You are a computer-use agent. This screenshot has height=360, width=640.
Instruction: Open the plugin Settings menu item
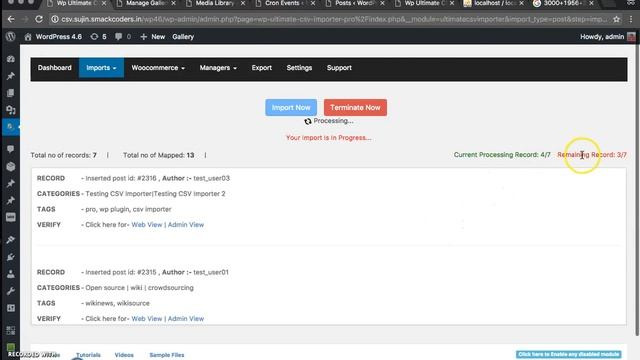pyautogui.click(x=299, y=68)
